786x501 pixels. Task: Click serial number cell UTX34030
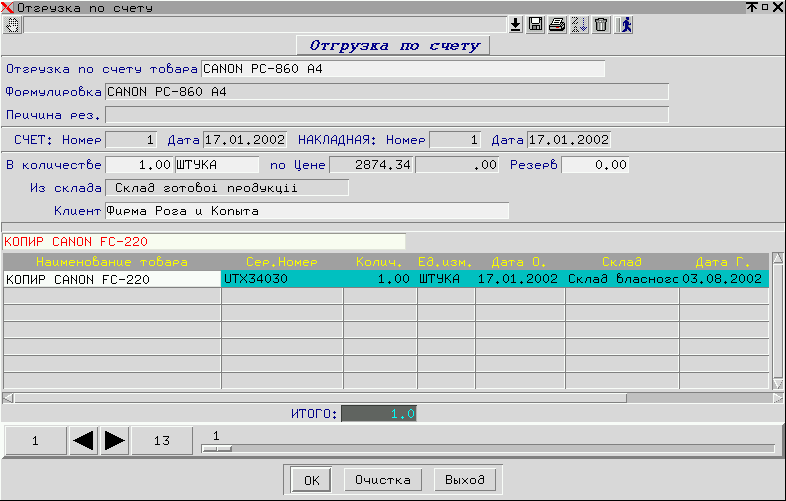tap(282, 279)
